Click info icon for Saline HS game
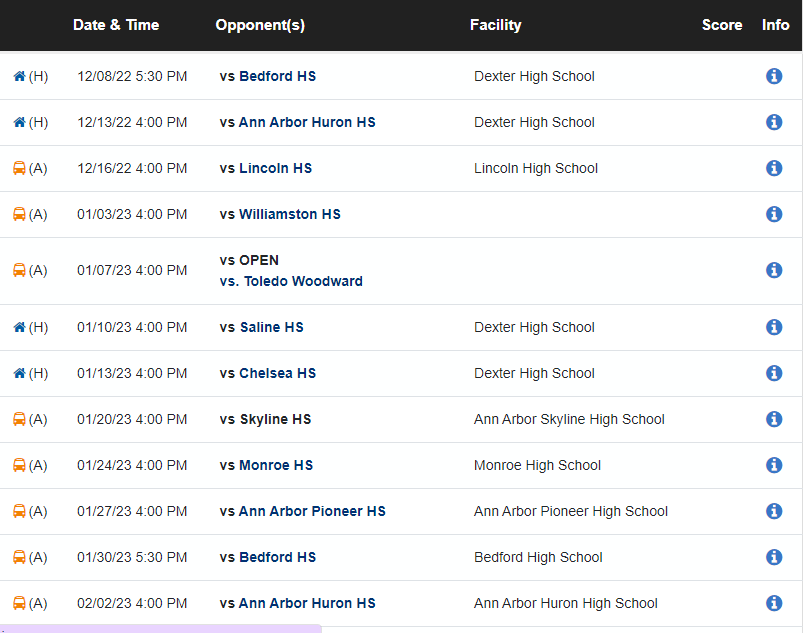 [773, 327]
